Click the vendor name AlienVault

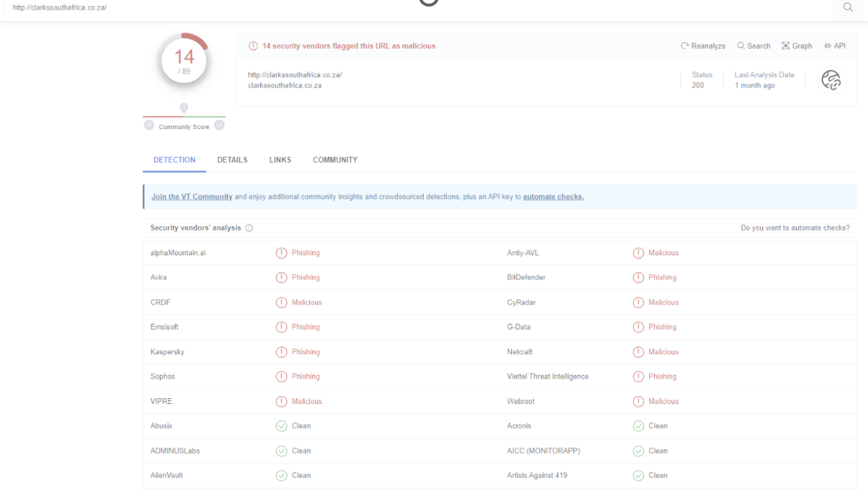(166, 475)
